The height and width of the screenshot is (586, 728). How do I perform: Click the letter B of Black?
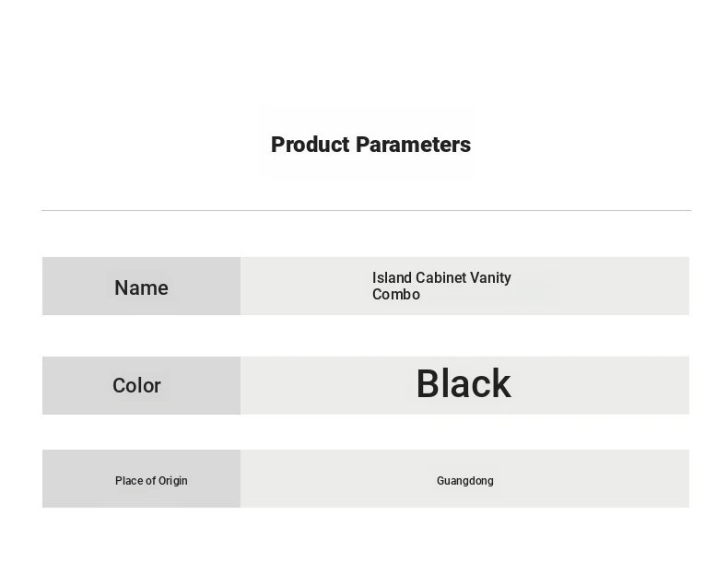[428, 383]
